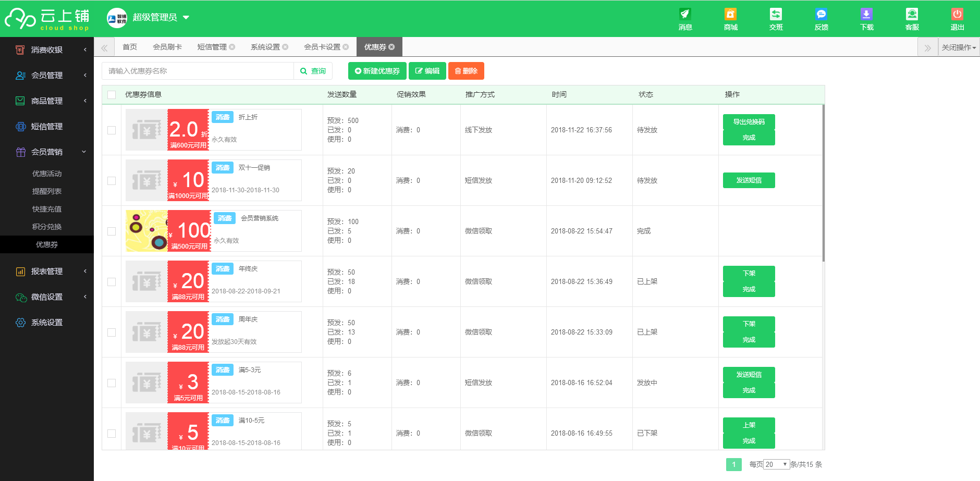Click the 会员营销系统 coupon thumbnail image
This screenshot has height=481, width=980.
pyautogui.click(x=147, y=231)
